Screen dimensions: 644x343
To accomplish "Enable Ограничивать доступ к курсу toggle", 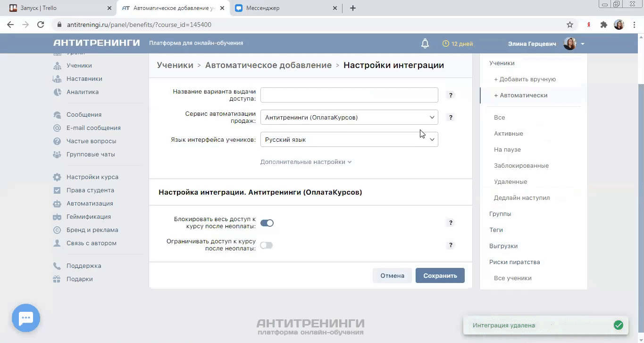I will 267,245.
